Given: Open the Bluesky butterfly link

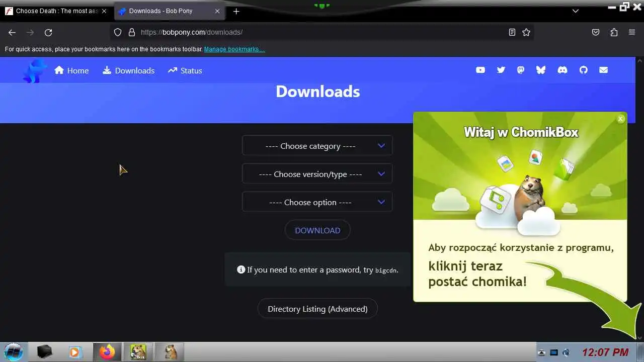Looking at the screenshot, I should [x=541, y=70].
